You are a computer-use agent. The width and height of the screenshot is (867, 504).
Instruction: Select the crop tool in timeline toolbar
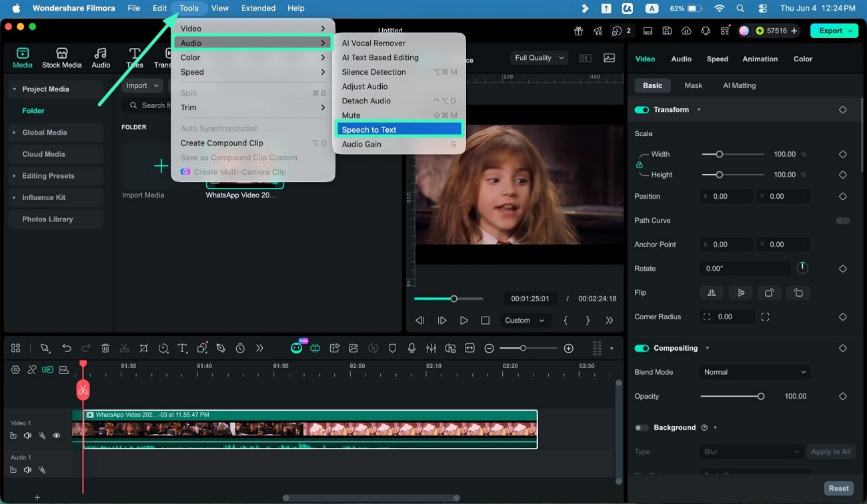pyautogui.click(x=144, y=348)
